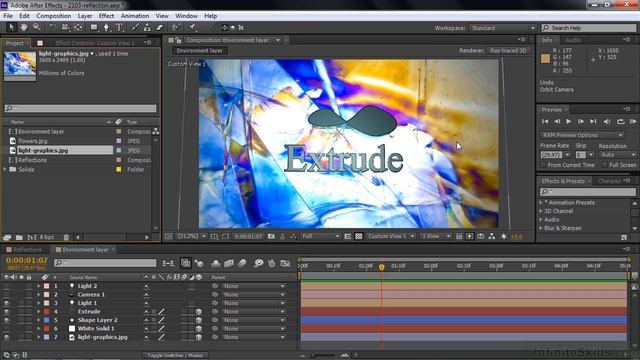Open Resolution Auto dropdown in Preview

pos(617,155)
